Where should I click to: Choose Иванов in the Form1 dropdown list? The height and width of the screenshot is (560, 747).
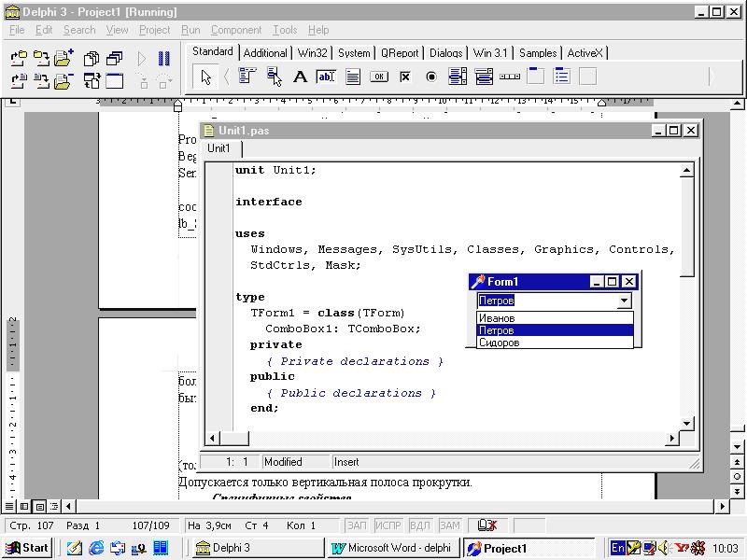click(x=555, y=318)
